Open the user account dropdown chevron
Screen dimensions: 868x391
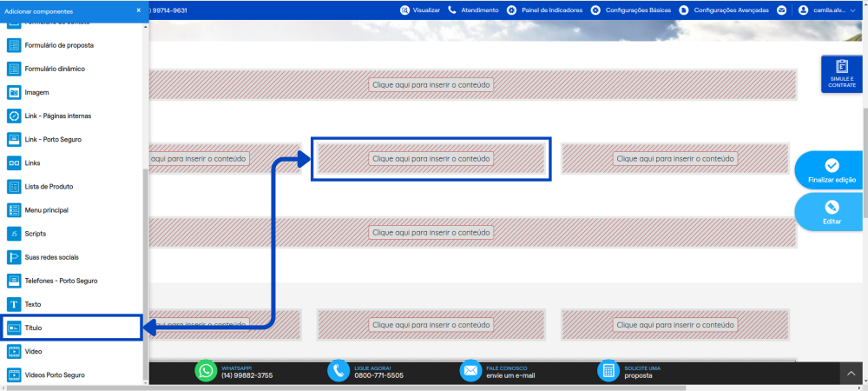coord(852,10)
